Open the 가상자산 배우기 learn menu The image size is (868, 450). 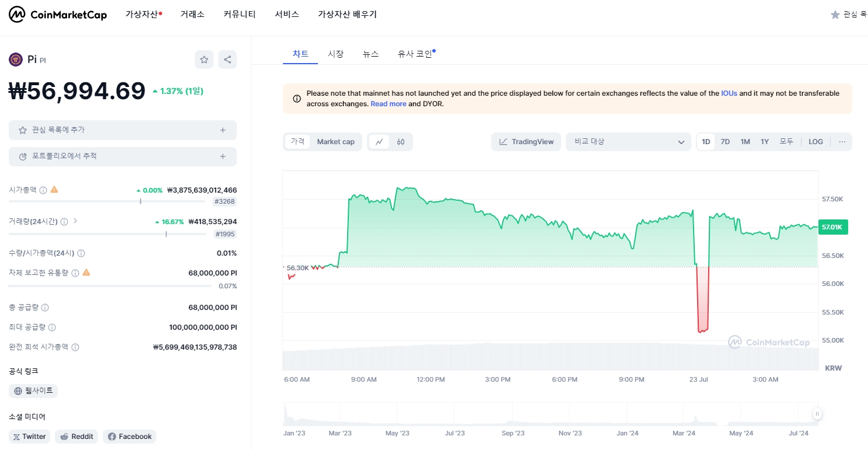(x=347, y=15)
